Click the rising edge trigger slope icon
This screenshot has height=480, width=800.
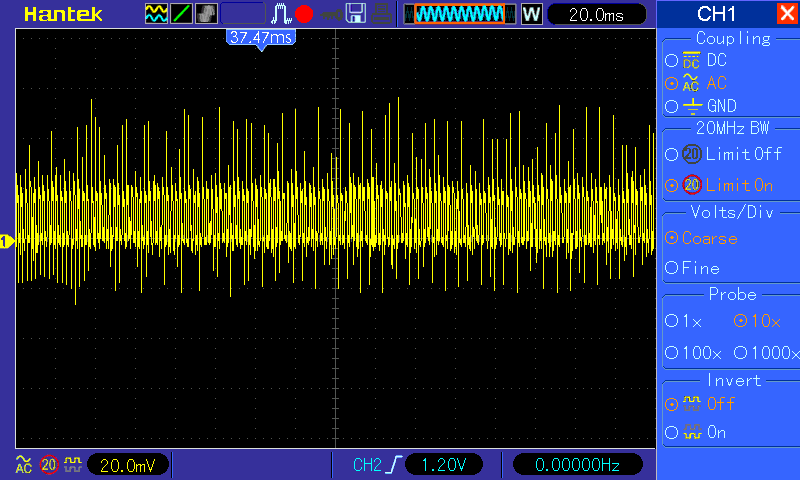pyautogui.click(x=394, y=465)
